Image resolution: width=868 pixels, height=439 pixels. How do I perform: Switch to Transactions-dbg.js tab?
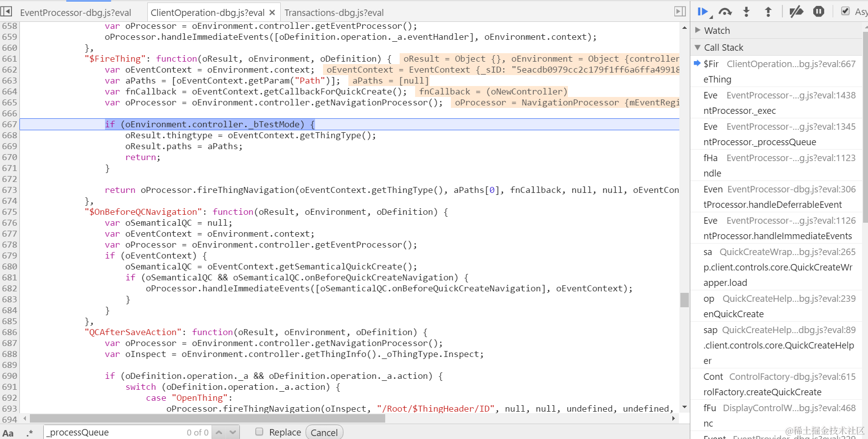click(334, 12)
